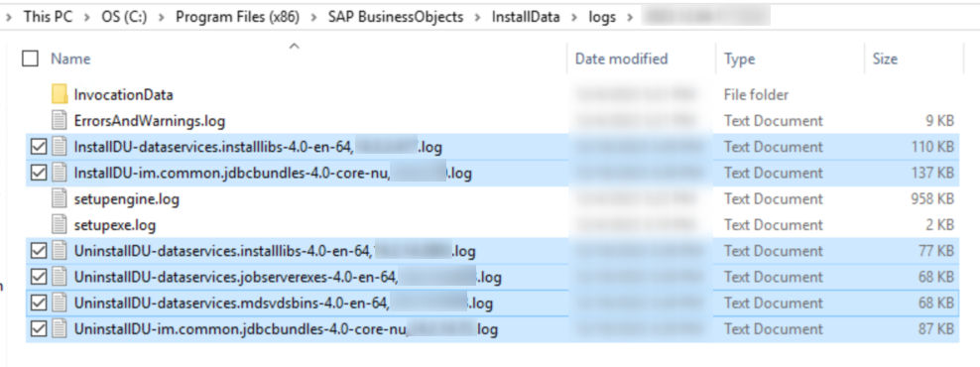
Task: Expand the chevron after InstallData breadcrumb
Action: pyautogui.click(x=573, y=17)
